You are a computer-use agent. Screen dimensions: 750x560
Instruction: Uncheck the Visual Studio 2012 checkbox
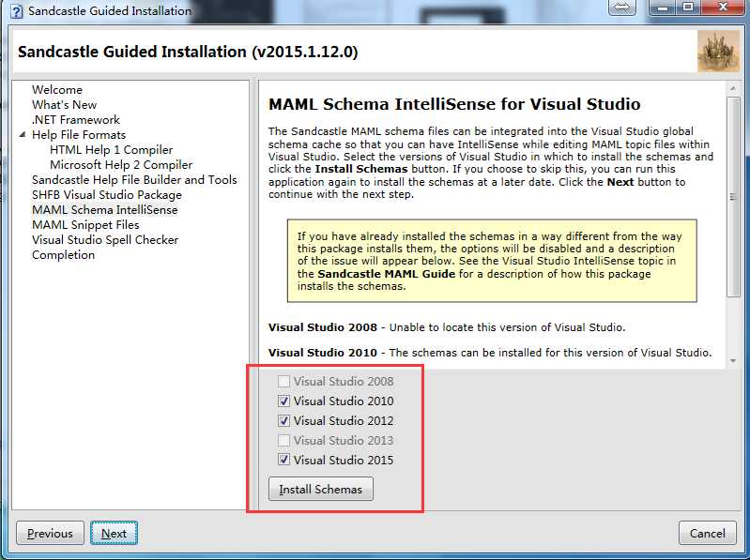[283, 420]
